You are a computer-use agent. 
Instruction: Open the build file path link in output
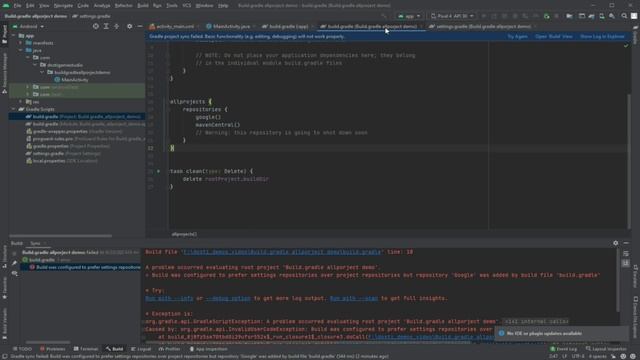point(282,252)
